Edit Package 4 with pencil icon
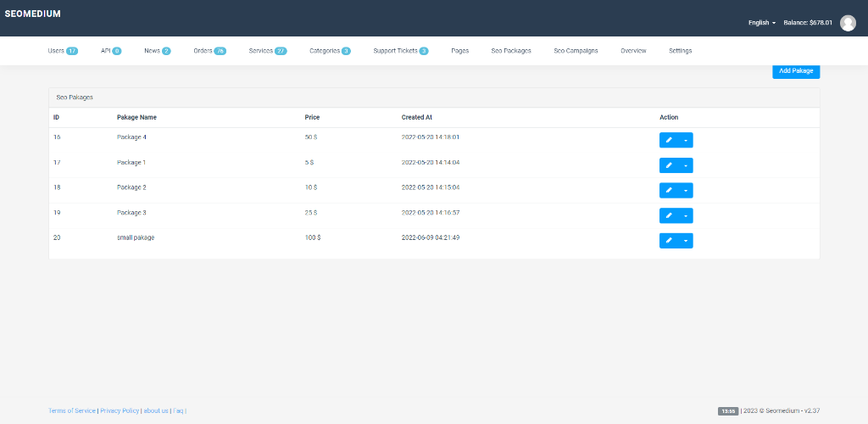The height and width of the screenshot is (424, 868). [x=669, y=140]
